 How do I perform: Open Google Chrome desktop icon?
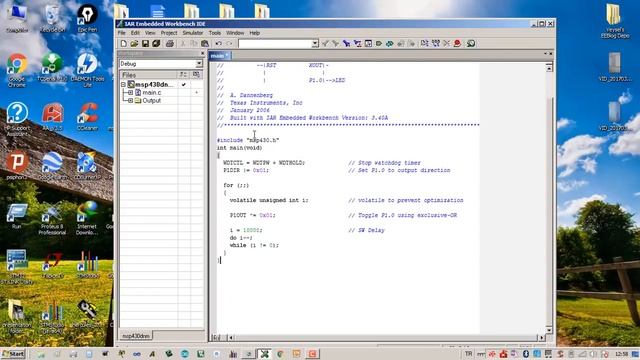coord(17,69)
